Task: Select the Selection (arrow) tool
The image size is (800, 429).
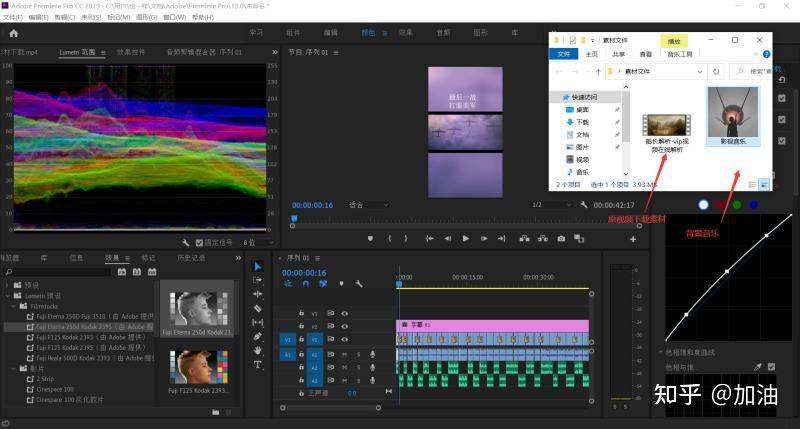Action: 258,266
